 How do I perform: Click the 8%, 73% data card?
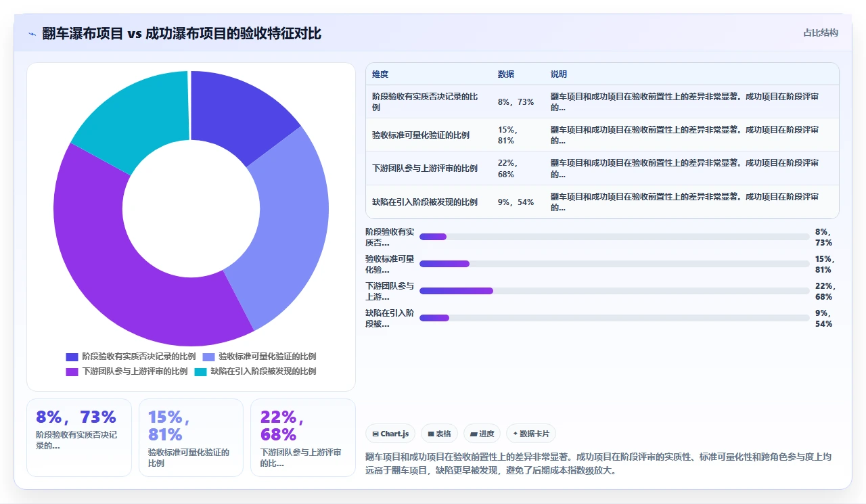79,438
